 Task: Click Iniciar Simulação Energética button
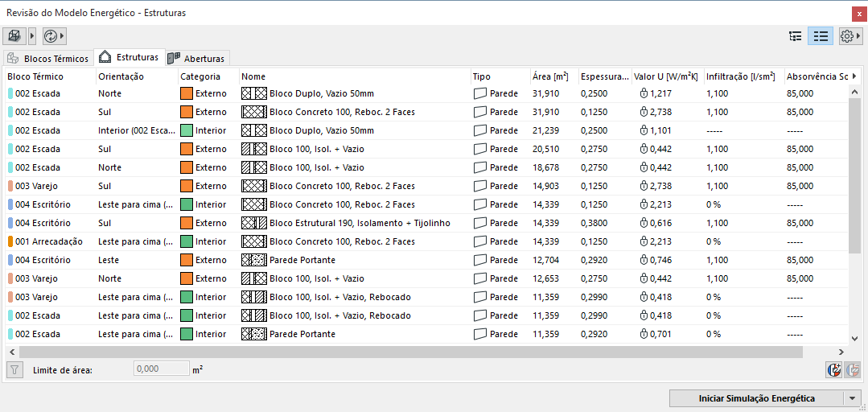(756, 398)
